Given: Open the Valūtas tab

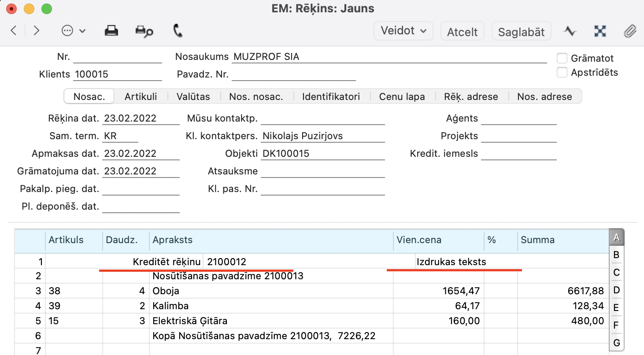Looking at the screenshot, I should (x=193, y=97).
